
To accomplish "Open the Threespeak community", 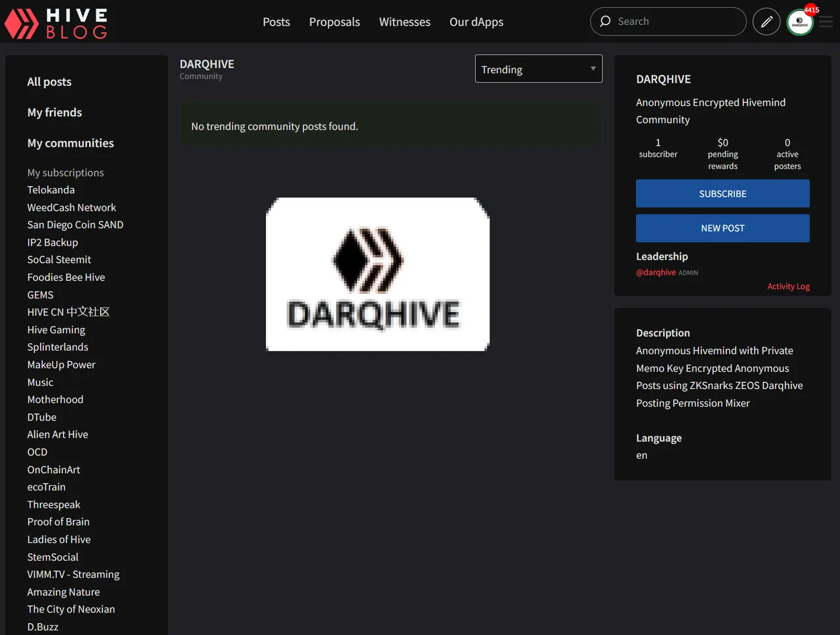I will click(53, 504).
